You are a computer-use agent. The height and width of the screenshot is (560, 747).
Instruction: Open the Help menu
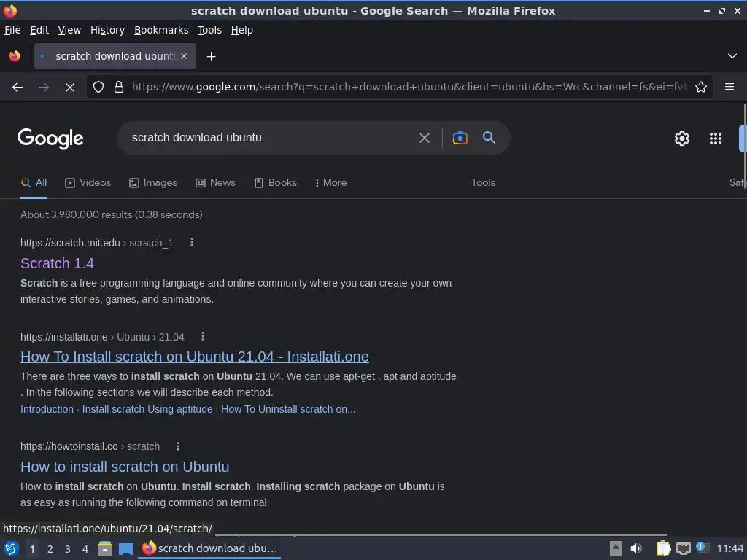point(241,30)
